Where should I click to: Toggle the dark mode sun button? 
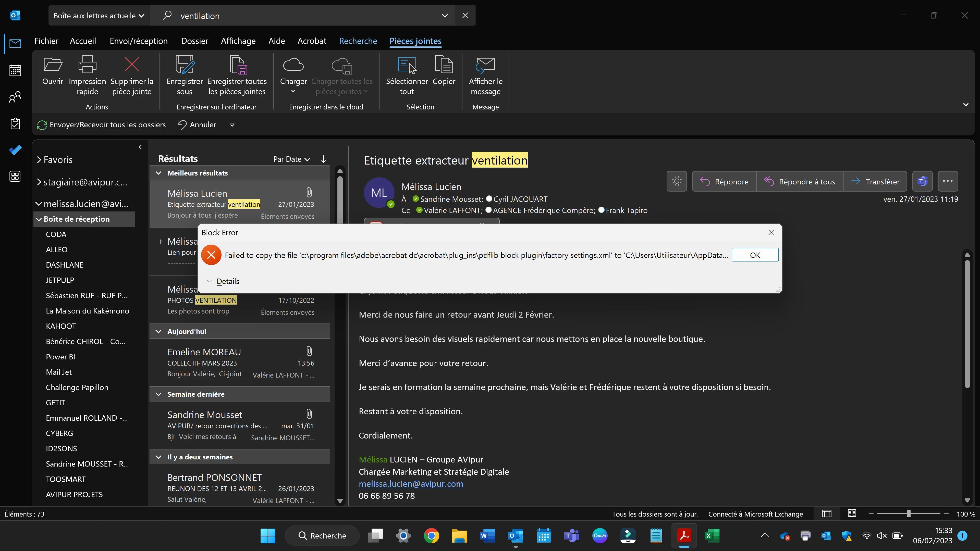click(x=676, y=181)
